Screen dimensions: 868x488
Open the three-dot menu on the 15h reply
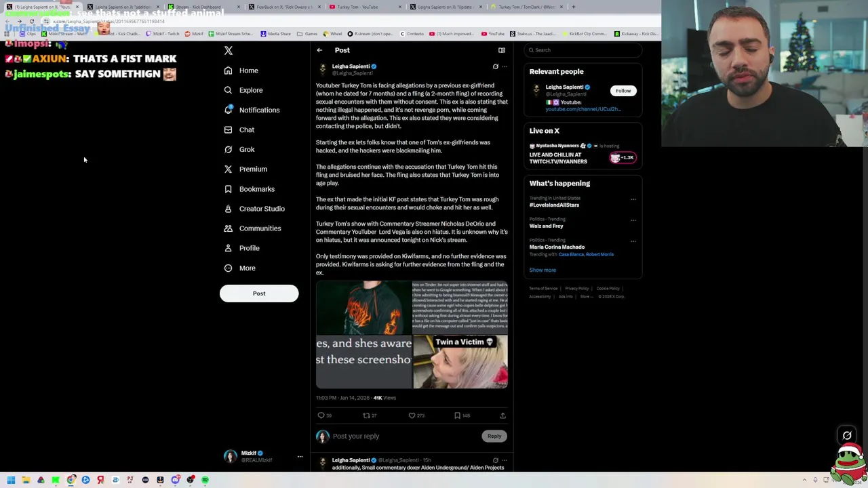pyautogui.click(x=505, y=460)
